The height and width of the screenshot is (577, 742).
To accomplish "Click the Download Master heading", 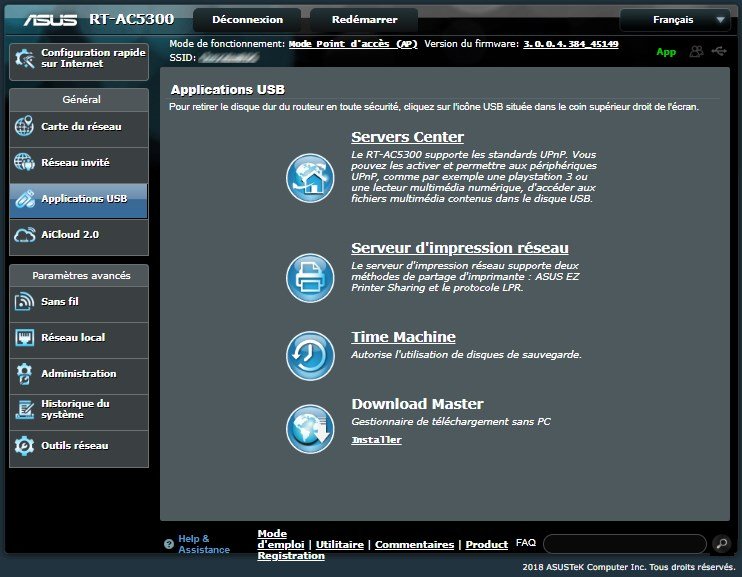I will tap(417, 404).
